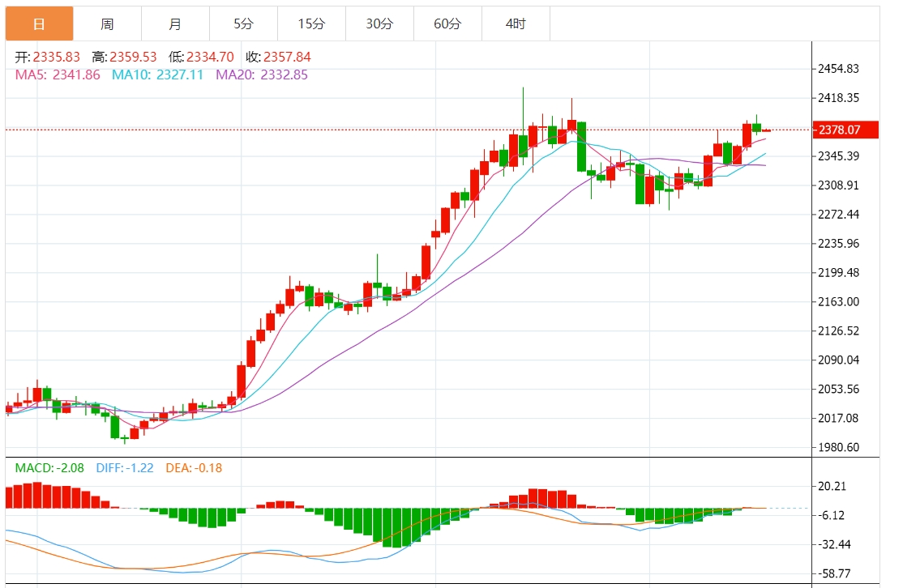This screenshot has height=588, width=903.
Task: Click the DIFF: -1.22 indicator label
Action: point(125,468)
